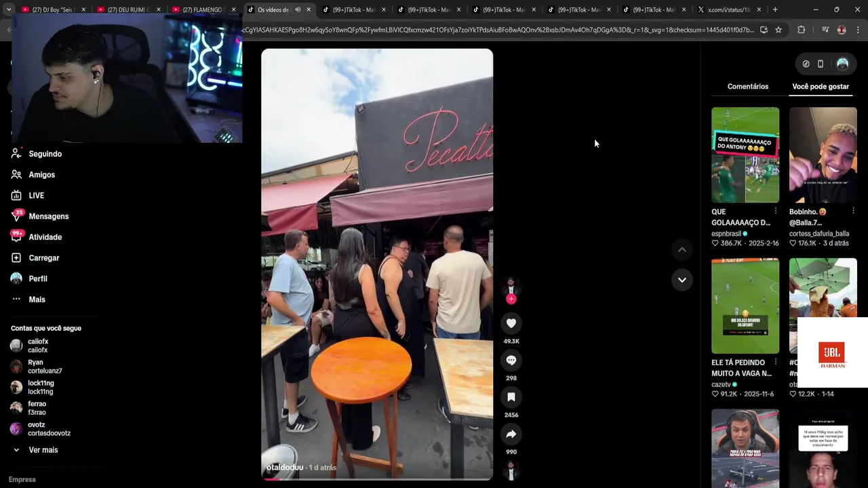Expand the Empresa footer section
Screen dimensions: 868x488
pos(22,480)
